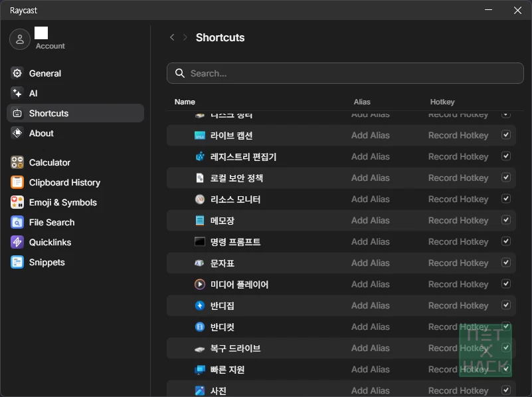Click the 메모장 notepad icon

tap(200, 221)
